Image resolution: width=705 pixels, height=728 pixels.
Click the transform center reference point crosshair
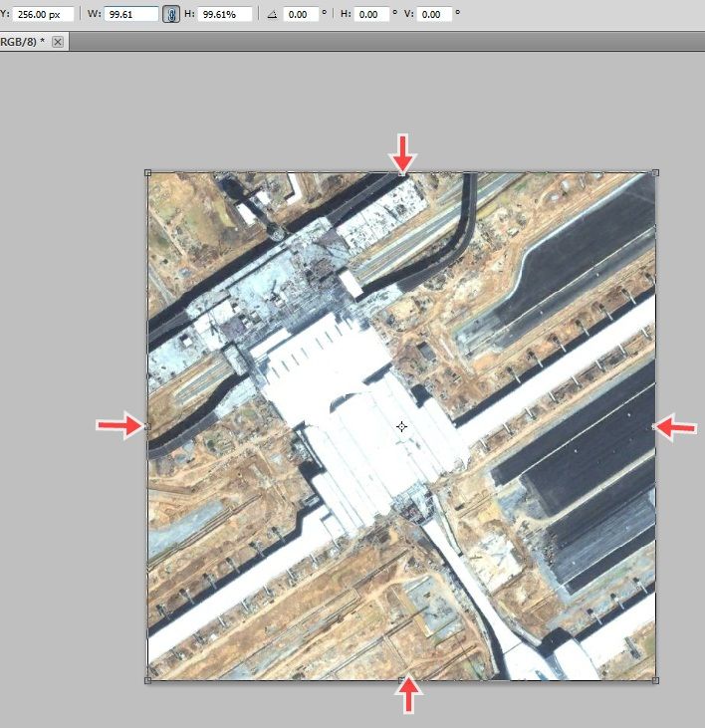(402, 426)
